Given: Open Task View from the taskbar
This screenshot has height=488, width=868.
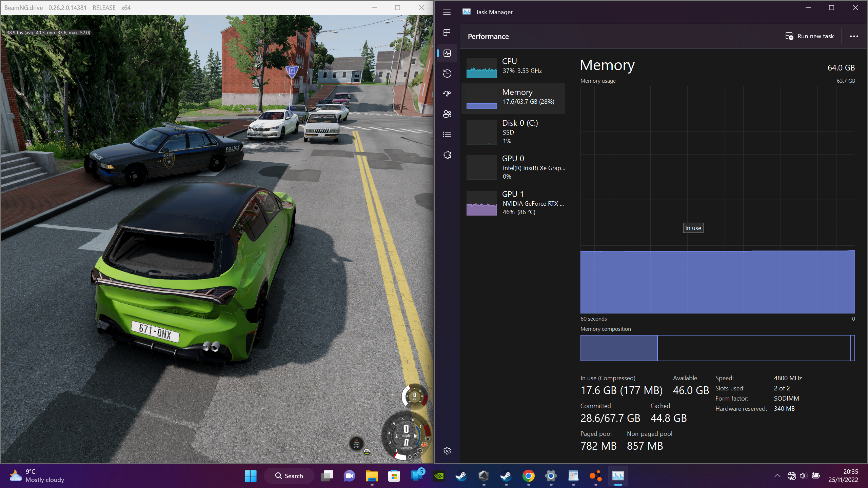Looking at the screenshot, I should (x=327, y=476).
